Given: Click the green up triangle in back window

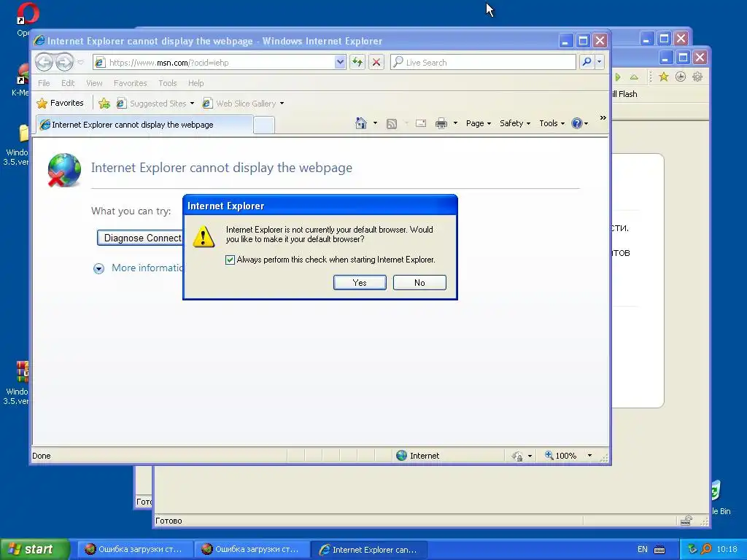Looking at the screenshot, I should (x=634, y=77).
